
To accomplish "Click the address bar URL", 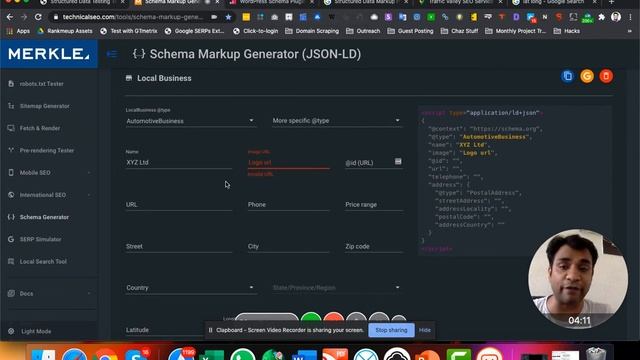I will 133,17.
